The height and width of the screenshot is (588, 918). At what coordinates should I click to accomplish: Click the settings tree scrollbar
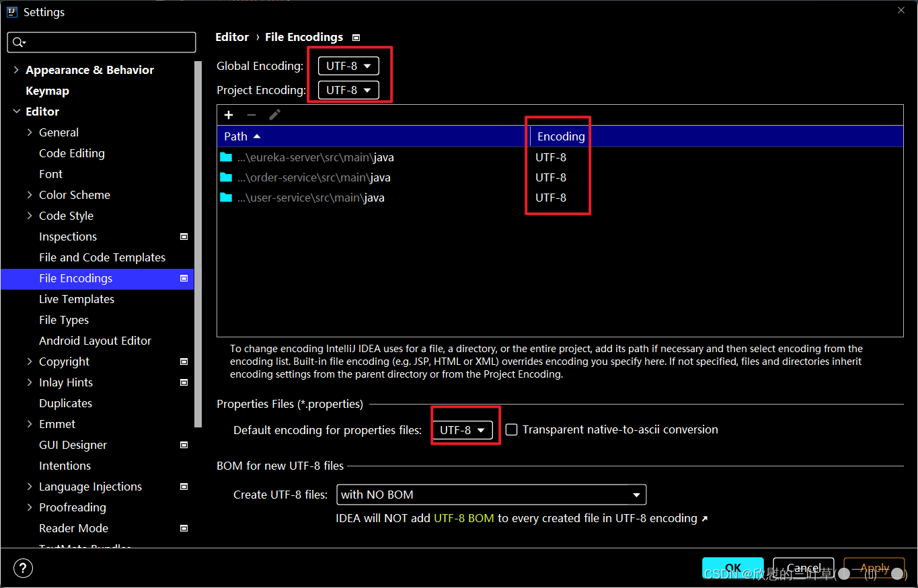(198, 243)
